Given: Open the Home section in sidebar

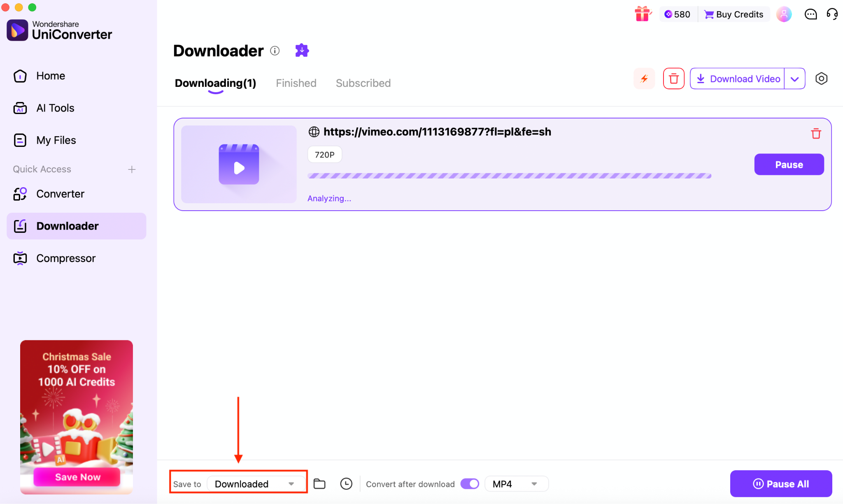Looking at the screenshot, I should pyautogui.click(x=50, y=76).
